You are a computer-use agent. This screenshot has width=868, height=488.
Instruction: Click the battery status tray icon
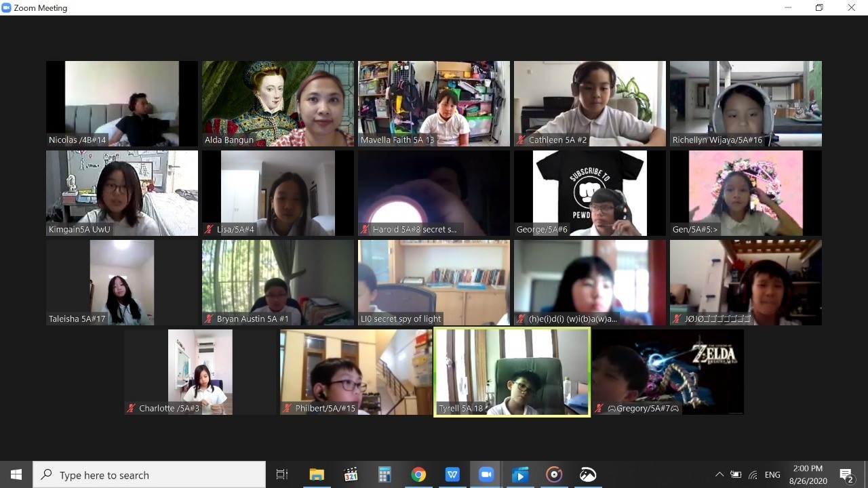point(736,474)
